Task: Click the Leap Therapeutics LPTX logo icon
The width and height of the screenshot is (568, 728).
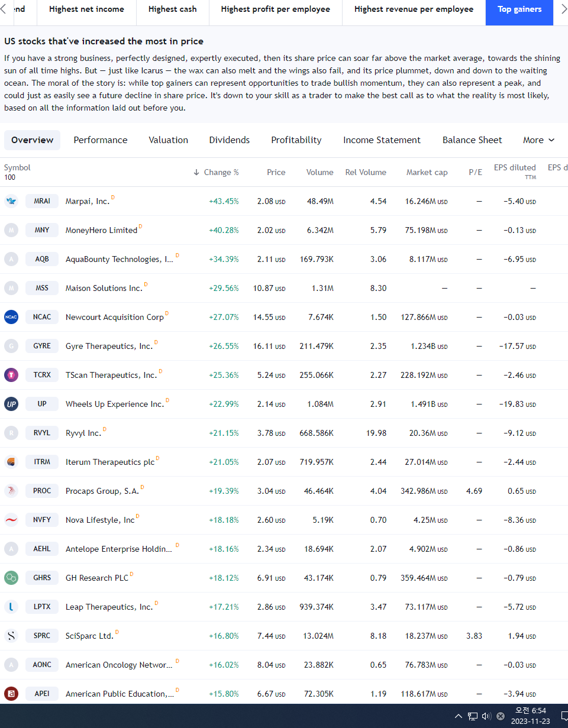Action: pyautogui.click(x=11, y=607)
